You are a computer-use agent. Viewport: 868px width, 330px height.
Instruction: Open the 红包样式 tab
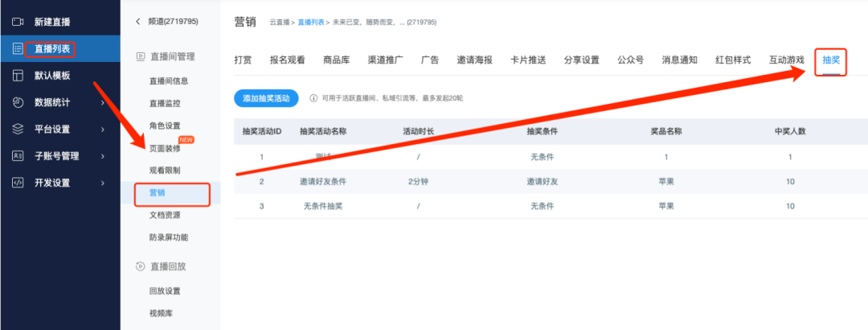point(732,60)
